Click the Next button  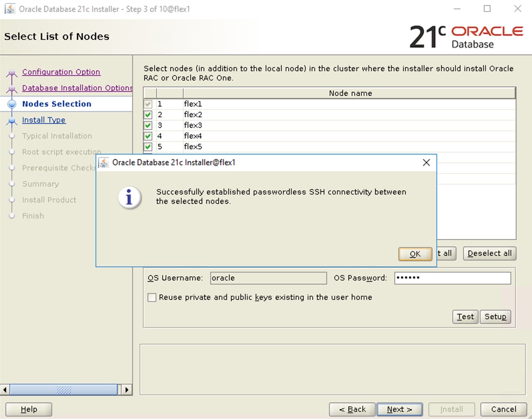click(400, 409)
